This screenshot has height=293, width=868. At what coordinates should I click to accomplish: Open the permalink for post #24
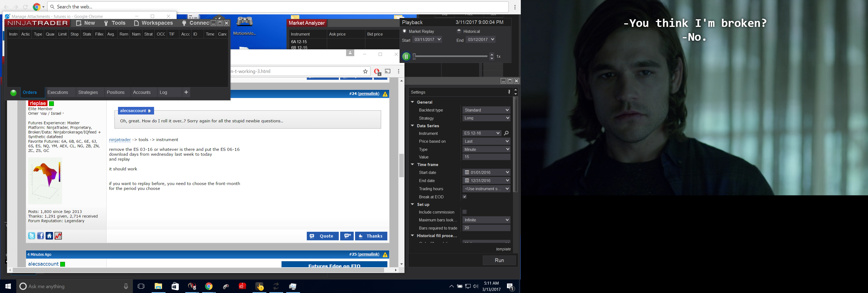[368, 94]
